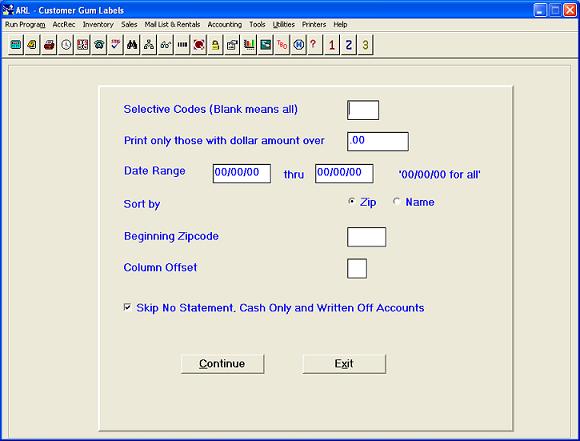This screenshot has width=580, height=441.
Task: Open the Inventory menu
Action: pos(98,24)
